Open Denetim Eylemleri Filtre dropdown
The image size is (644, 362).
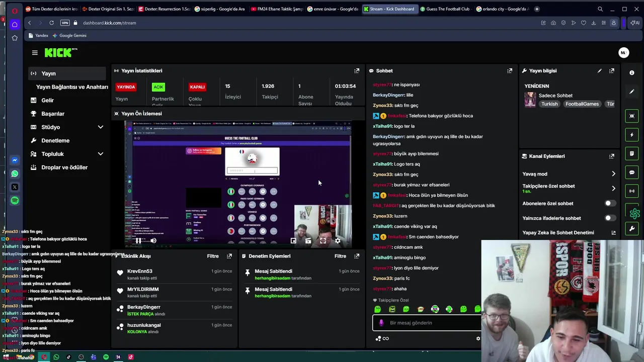click(340, 256)
